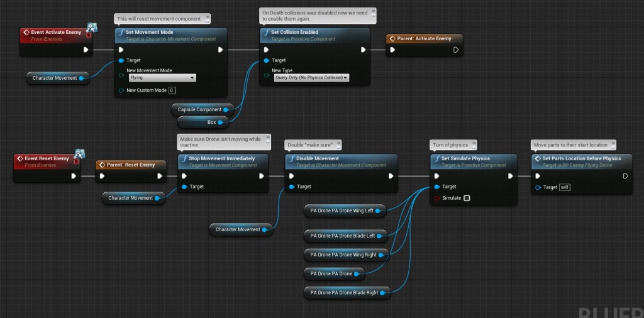Click the Target pin of Stop Movement Immediately
The width and height of the screenshot is (644, 318).
tap(184, 187)
